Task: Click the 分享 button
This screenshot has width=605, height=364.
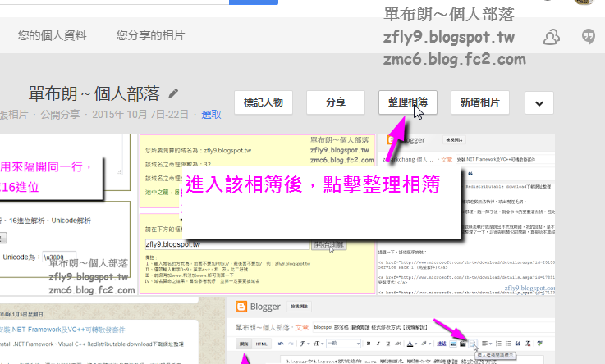Action: 336,102
